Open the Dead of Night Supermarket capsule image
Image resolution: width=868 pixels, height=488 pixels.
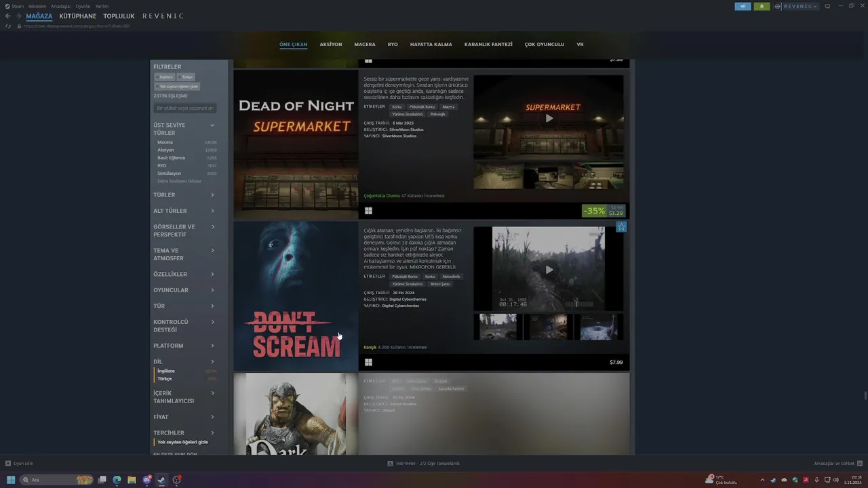tap(296, 144)
